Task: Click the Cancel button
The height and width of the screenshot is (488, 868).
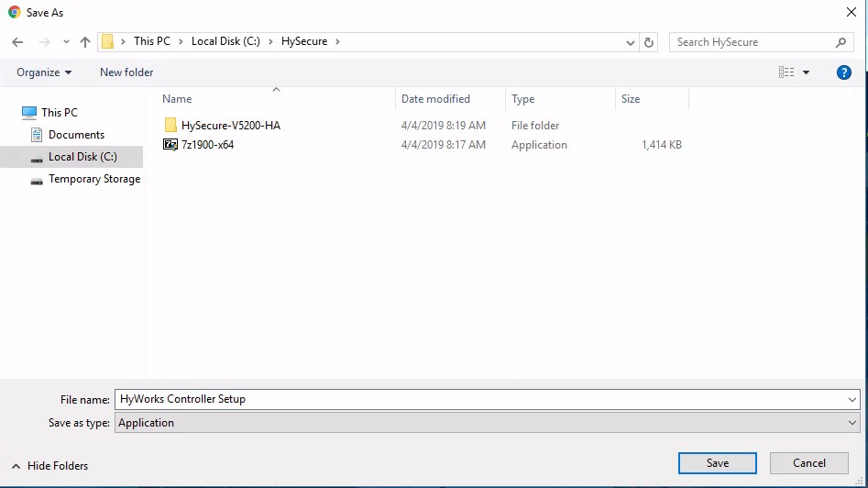Action: (x=808, y=463)
